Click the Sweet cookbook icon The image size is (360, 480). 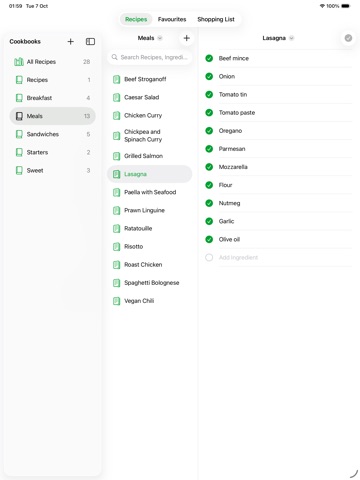19,170
